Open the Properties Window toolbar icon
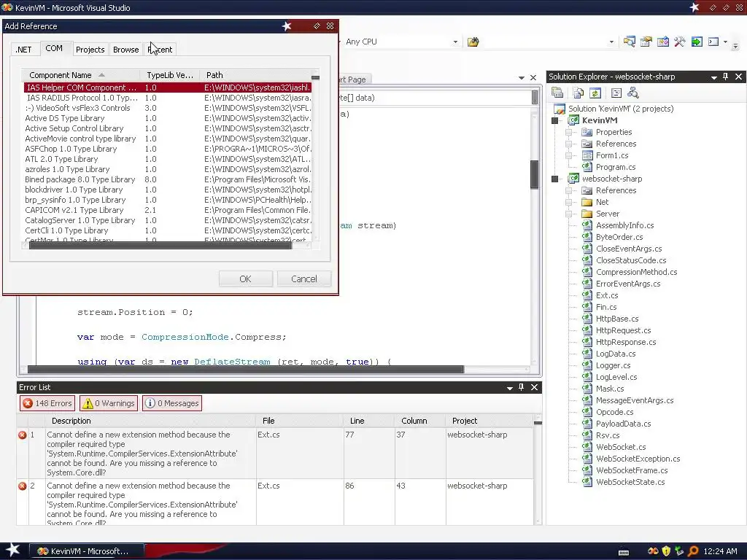This screenshot has width=747, height=560. tap(646, 42)
